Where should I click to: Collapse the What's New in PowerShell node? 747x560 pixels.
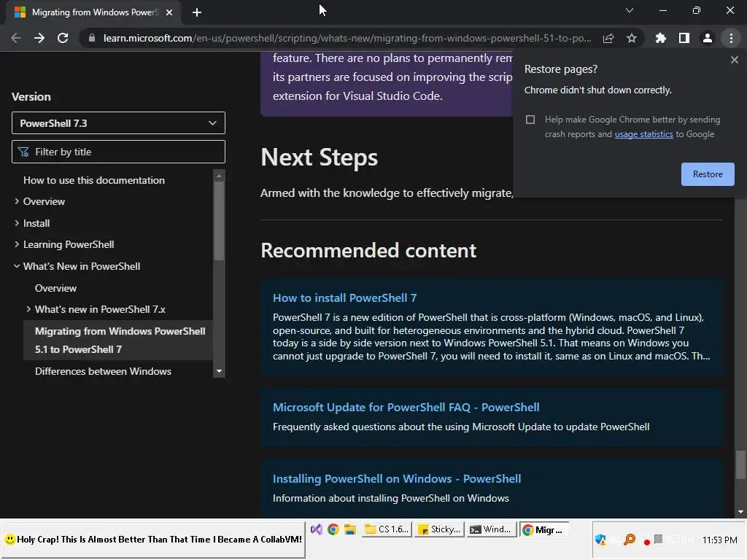[17, 267]
